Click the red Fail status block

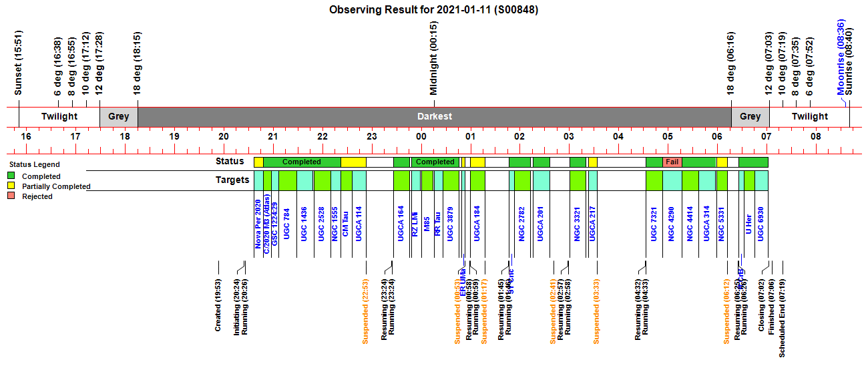coord(672,162)
